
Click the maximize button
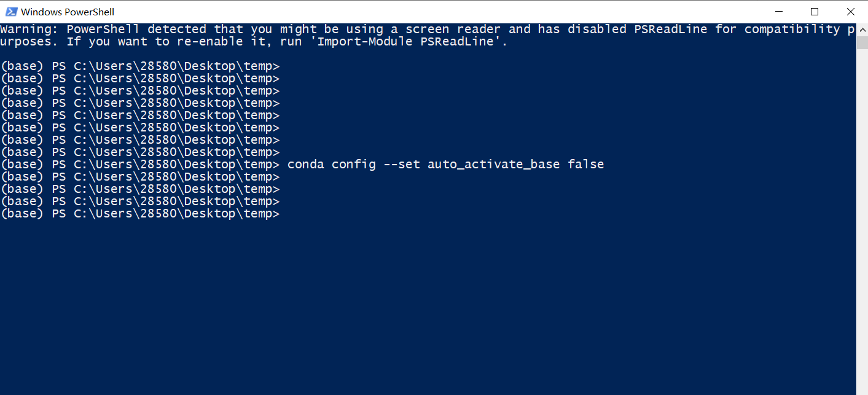[815, 11]
